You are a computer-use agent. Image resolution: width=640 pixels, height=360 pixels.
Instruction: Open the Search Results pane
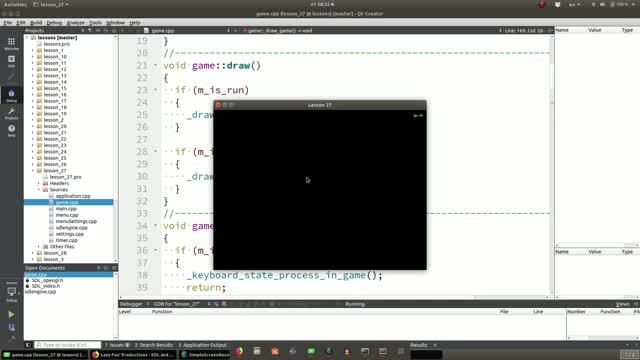(x=154, y=345)
